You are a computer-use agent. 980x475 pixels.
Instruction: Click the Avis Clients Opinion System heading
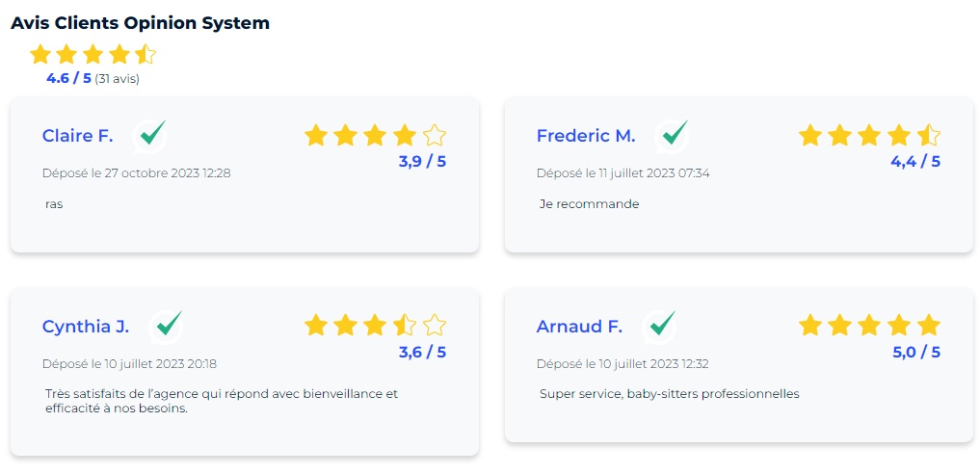tap(140, 23)
